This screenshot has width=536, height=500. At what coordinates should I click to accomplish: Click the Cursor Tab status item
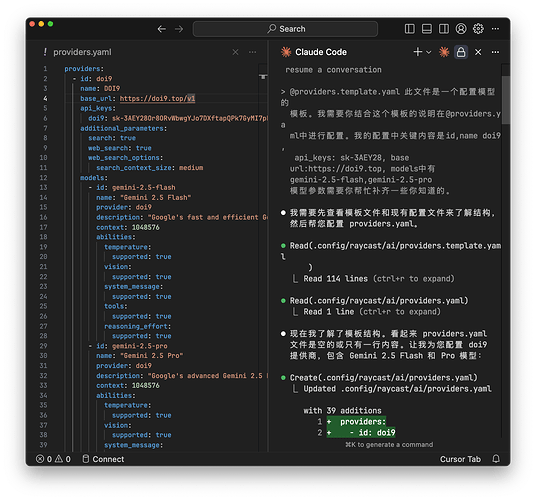pos(460,459)
